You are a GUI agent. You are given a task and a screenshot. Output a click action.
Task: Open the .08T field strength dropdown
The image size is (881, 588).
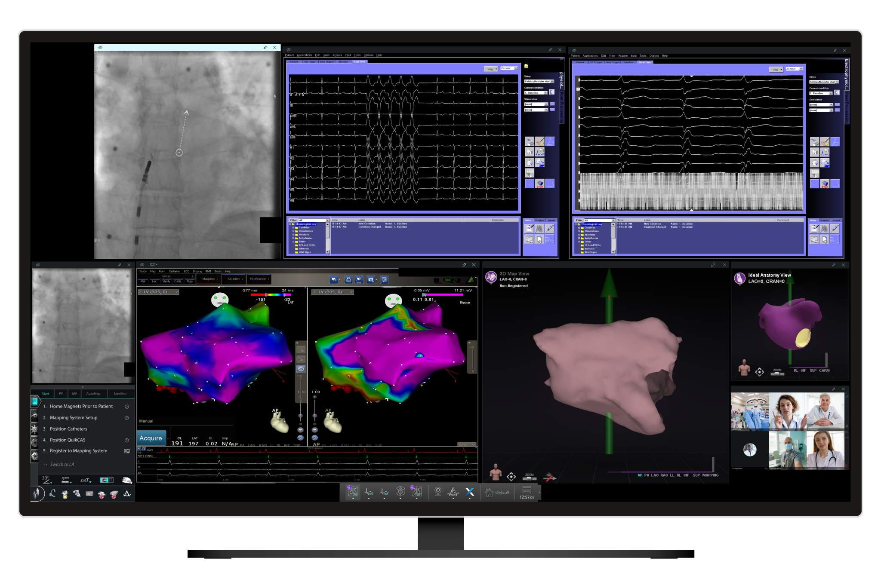point(86,480)
